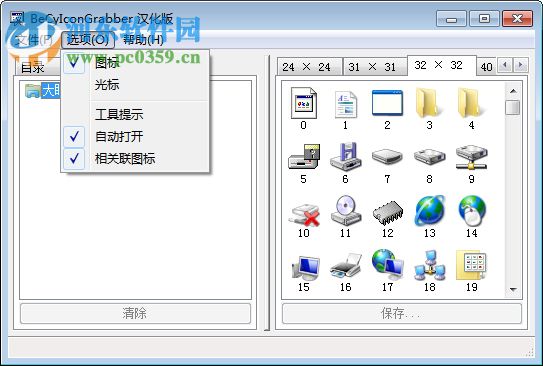Switch to the partially visible 40 tab
543x366 pixels.
coord(487,67)
